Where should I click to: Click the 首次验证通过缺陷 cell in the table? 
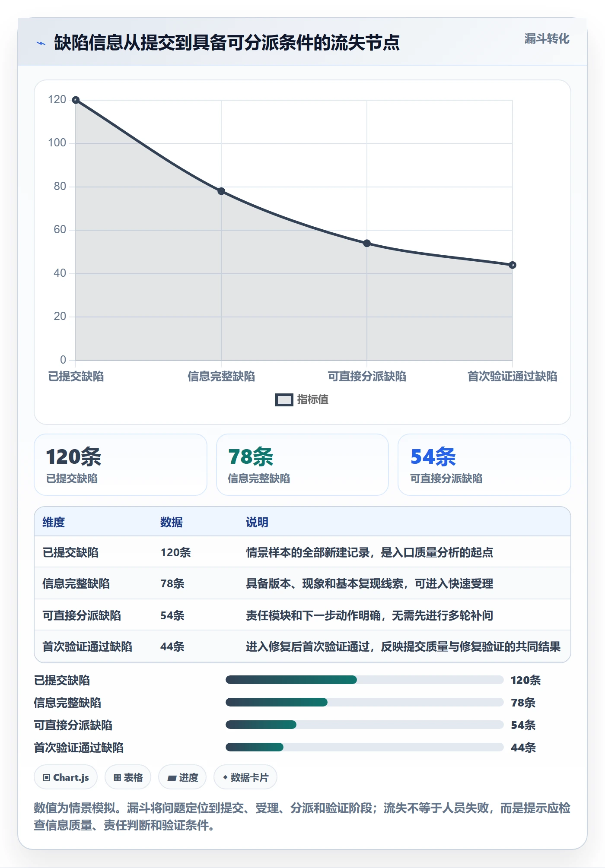pyautogui.click(x=87, y=646)
